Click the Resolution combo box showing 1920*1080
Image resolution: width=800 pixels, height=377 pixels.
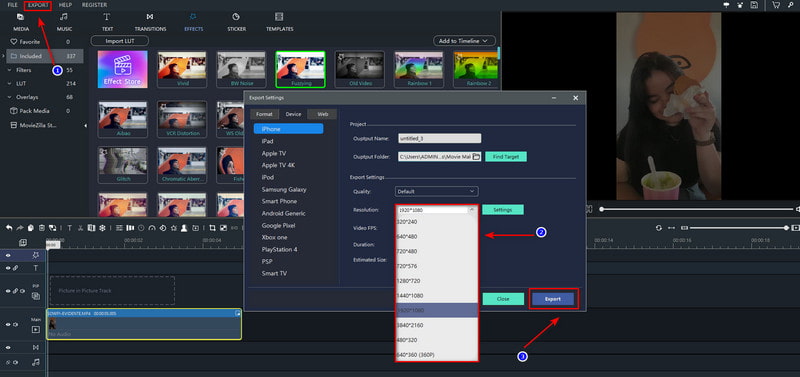(437, 210)
